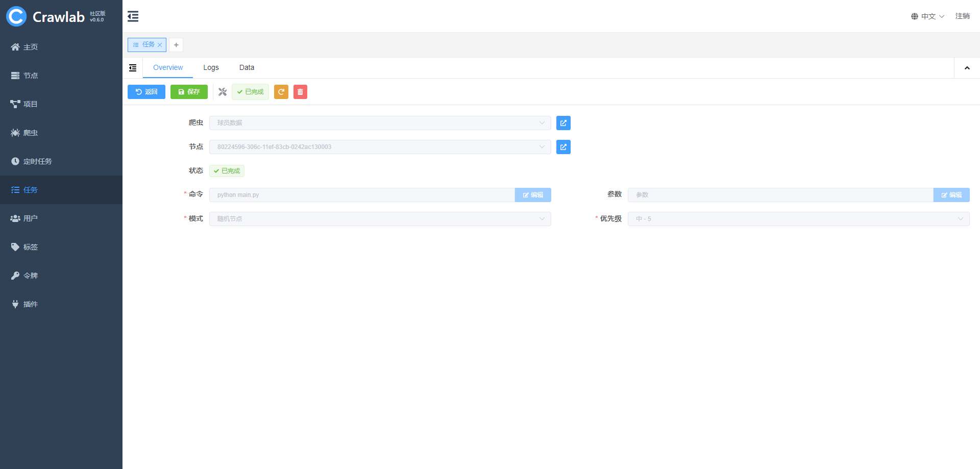Viewport: 980px width, 469px height.
Task: Open the 插件 plugins section
Action: 61,304
